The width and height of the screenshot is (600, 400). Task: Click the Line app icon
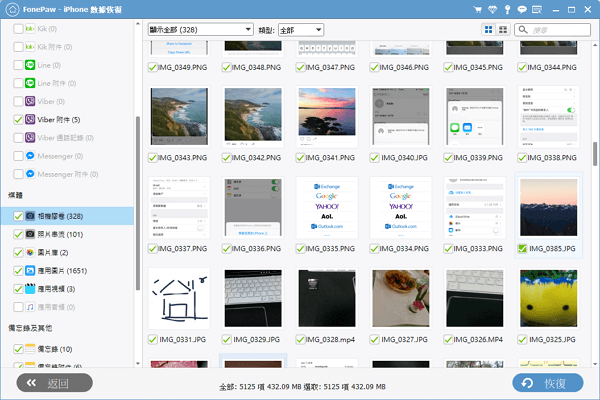30,65
